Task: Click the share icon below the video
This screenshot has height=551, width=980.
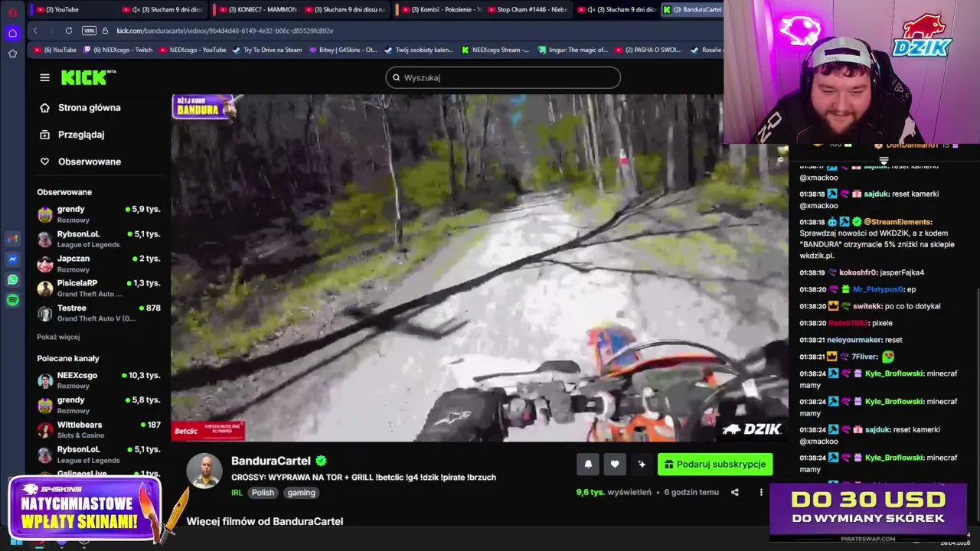Action: [x=735, y=492]
